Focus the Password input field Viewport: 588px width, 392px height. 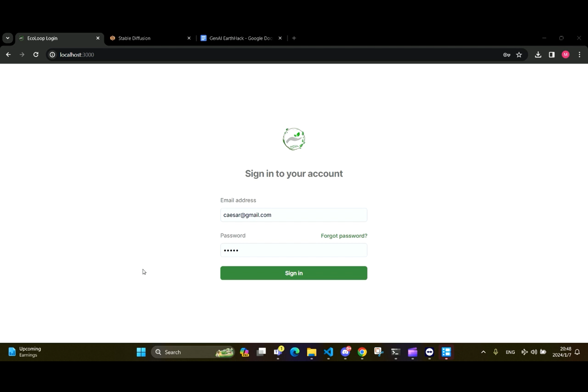pyautogui.click(x=293, y=250)
